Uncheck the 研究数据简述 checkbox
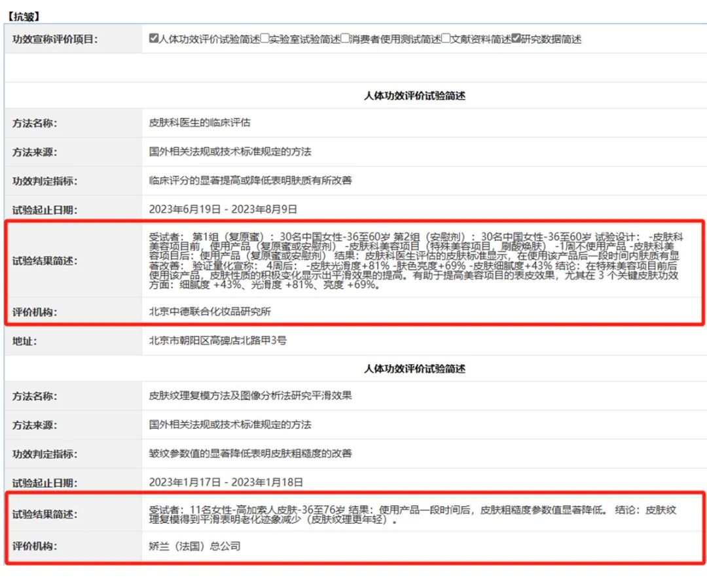 tap(517, 39)
